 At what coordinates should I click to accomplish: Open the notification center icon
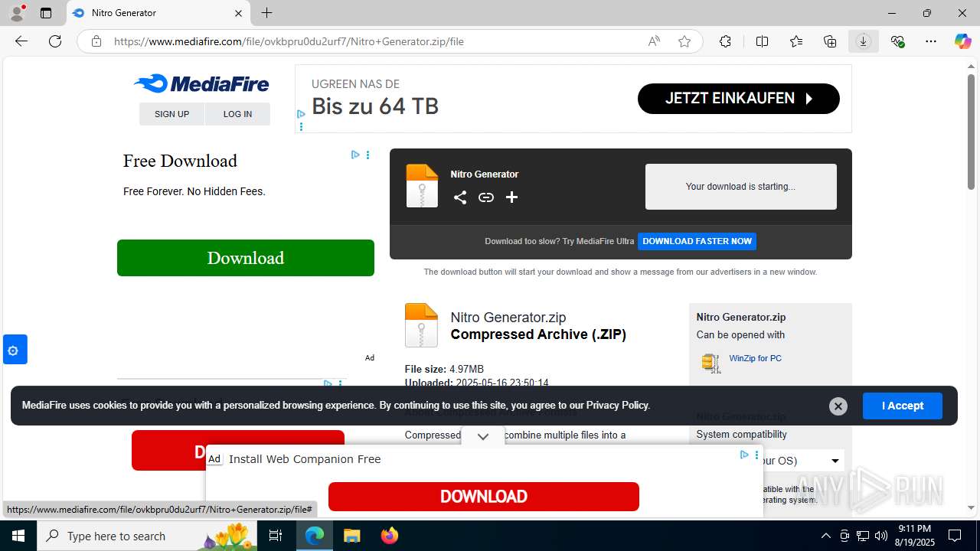coord(955,536)
